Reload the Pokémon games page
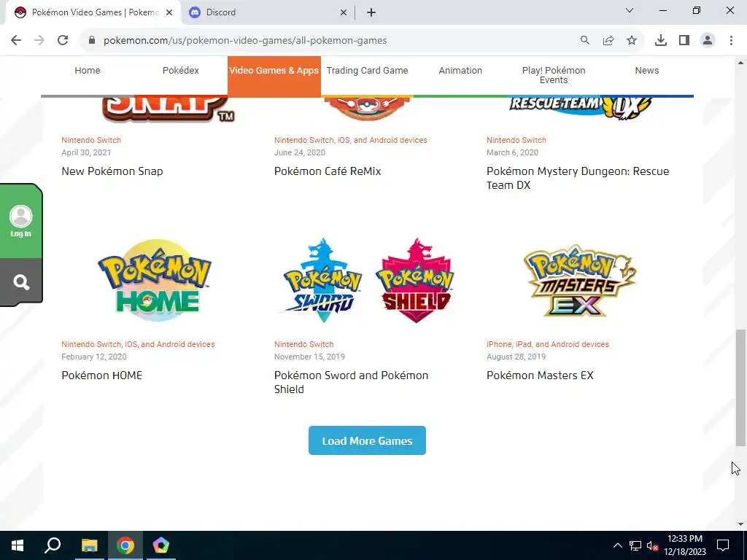 click(x=63, y=41)
